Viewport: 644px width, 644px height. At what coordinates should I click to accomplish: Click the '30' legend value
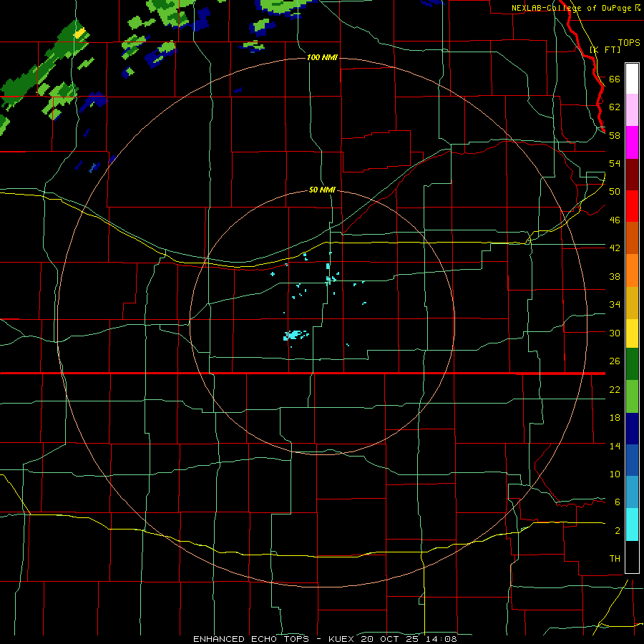tap(615, 333)
